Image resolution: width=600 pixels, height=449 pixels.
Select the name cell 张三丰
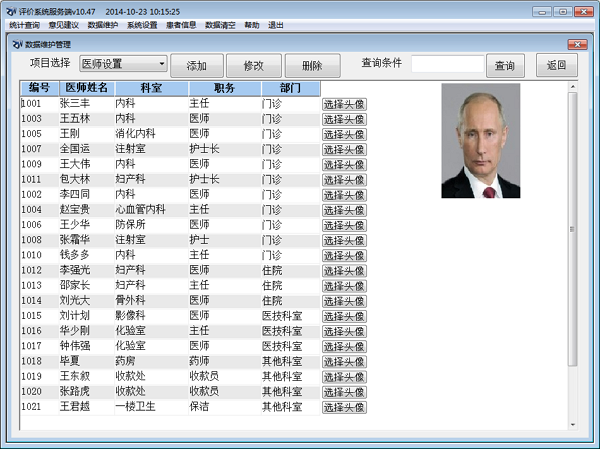[x=87, y=103]
